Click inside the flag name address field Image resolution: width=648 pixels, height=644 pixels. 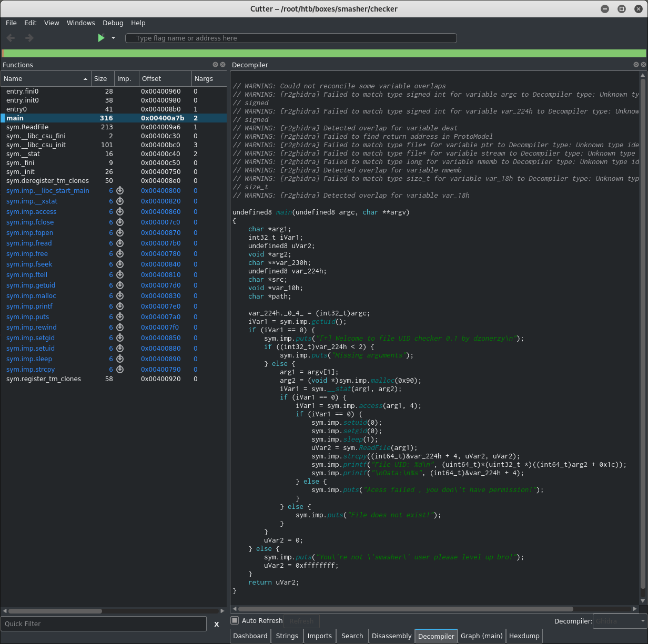[291, 38]
